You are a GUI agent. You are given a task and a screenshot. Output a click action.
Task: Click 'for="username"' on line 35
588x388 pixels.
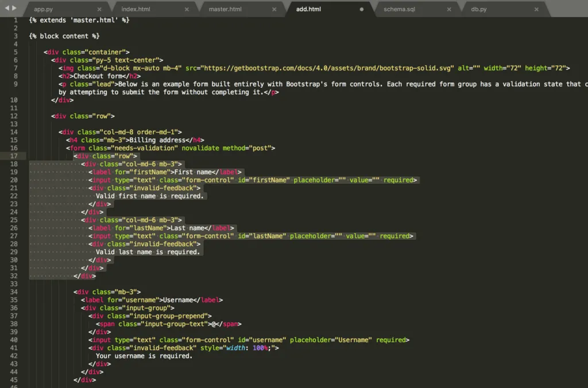click(x=133, y=300)
